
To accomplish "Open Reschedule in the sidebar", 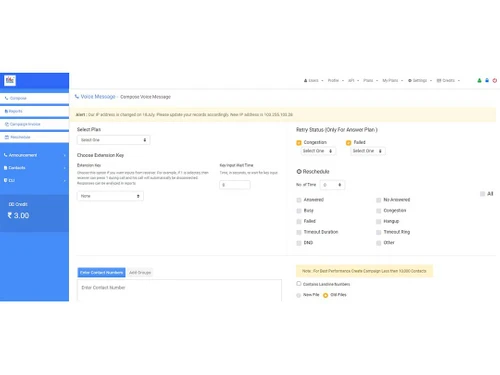I will coord(34,137).
